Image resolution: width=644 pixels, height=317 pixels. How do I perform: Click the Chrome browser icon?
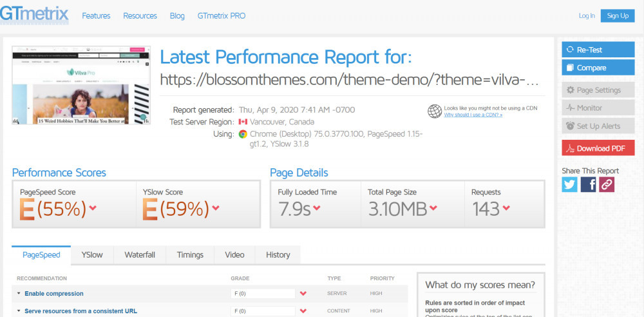coord(243,134)
